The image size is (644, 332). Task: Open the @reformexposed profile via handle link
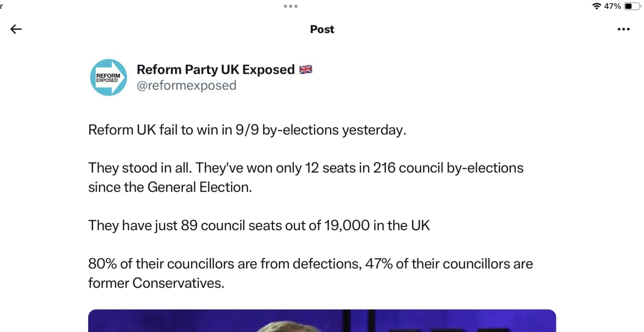[x=187, y=85]
